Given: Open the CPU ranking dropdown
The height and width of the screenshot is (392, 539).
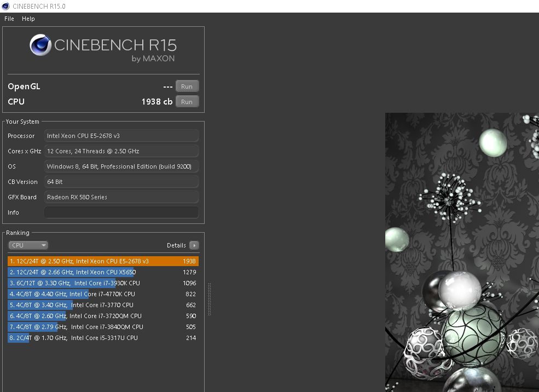Looking at the screenshot, I should [x=28, y=245].
